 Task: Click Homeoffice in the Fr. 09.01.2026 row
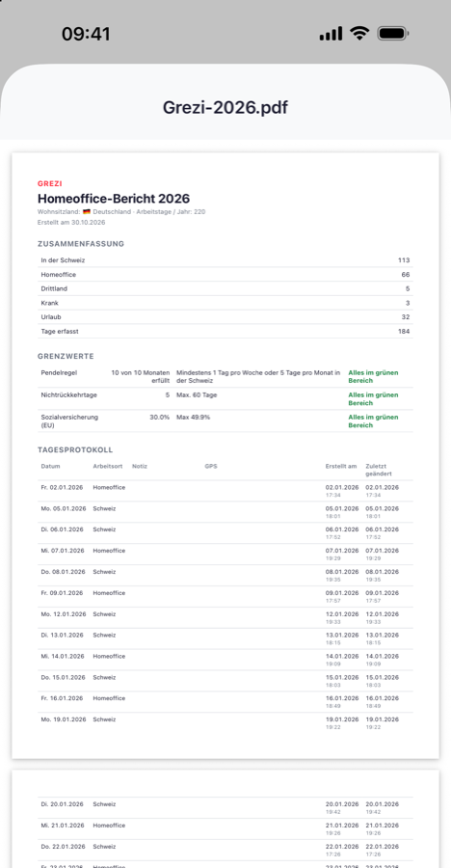pyautogui.click(x=109, y=593)
